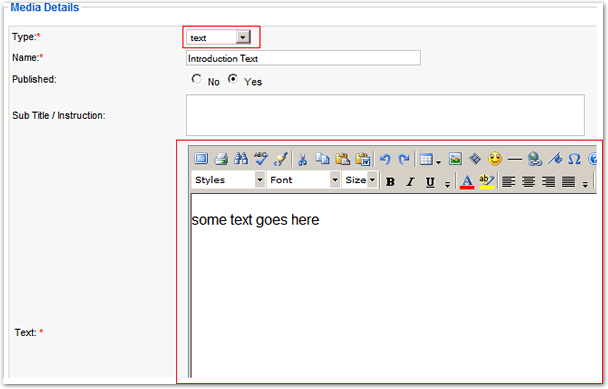
Task: Click inside editor at 'some text goes here'
Action: 255,220
